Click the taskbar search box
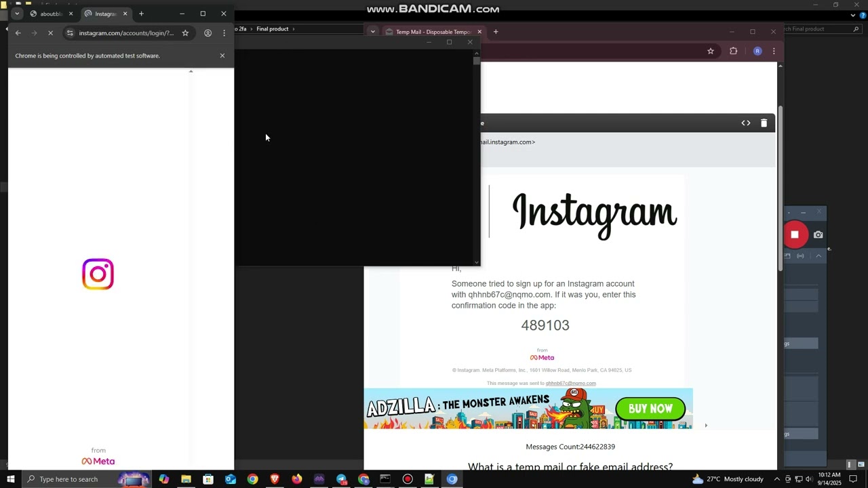Screen dimensions: 868x488 [x=87, y=479]
